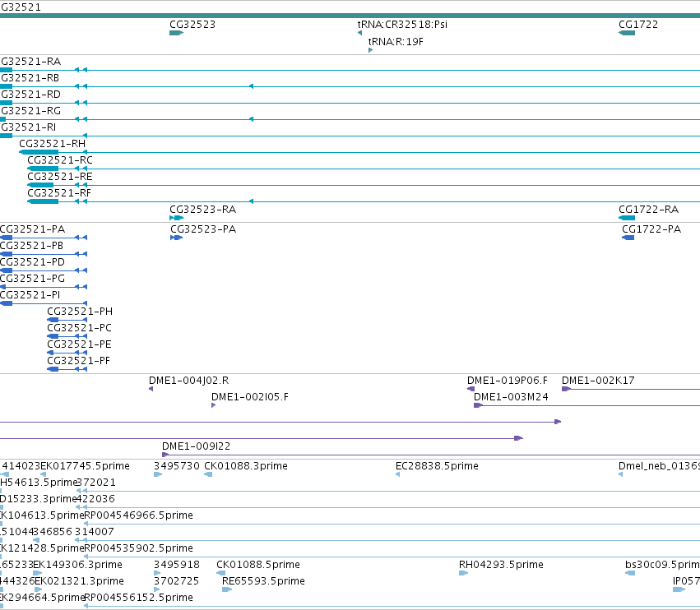Select the CG32523-PA protein label
The width and height of the screenshot is (700, 610).
[203, 229]
